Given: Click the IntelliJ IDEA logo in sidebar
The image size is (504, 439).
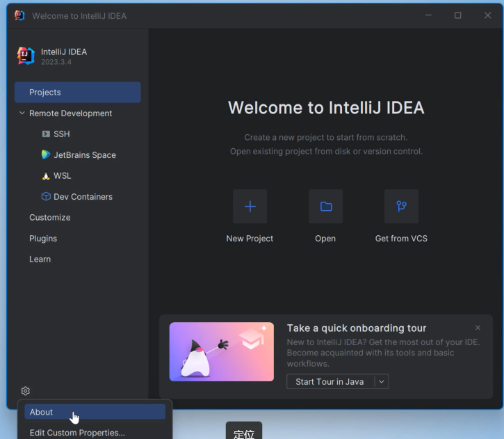Looking at the screenshot, I should click(26, 56).
